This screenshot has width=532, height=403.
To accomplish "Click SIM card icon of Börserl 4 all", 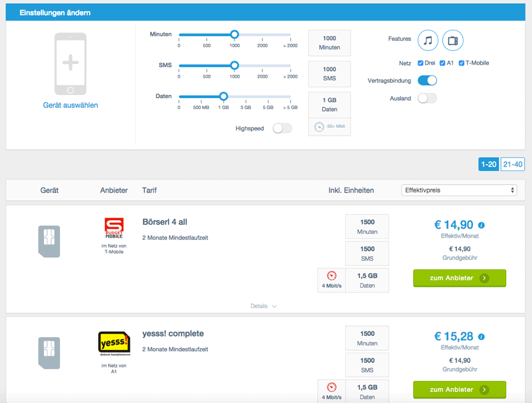I will tap(49, 241).
